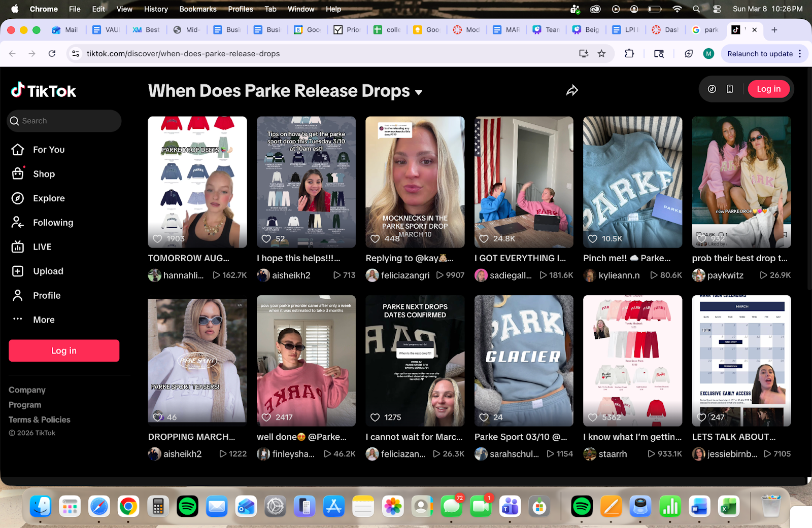The image size is (812, 528).
Task: Open Finder from the Dock
Action: pos(41,506)
